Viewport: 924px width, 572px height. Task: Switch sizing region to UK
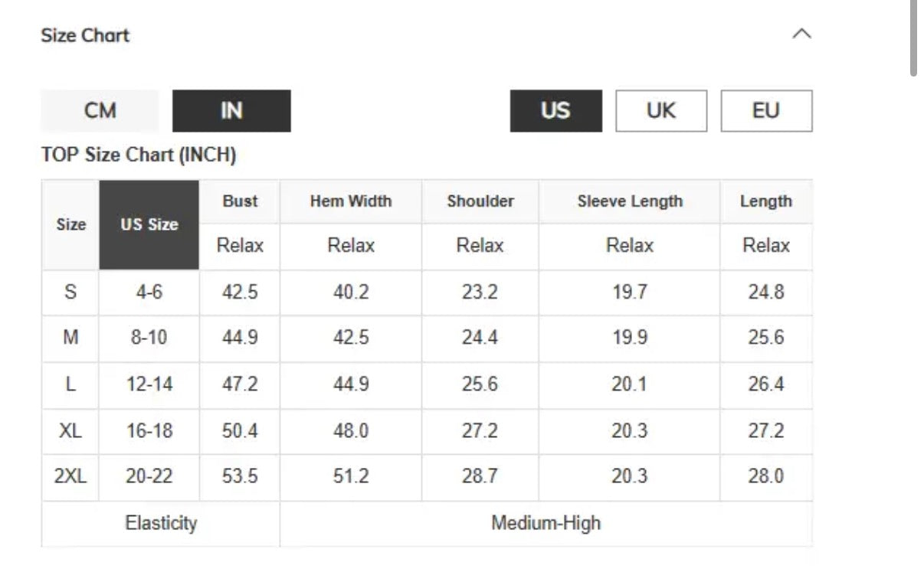point(661,111)
